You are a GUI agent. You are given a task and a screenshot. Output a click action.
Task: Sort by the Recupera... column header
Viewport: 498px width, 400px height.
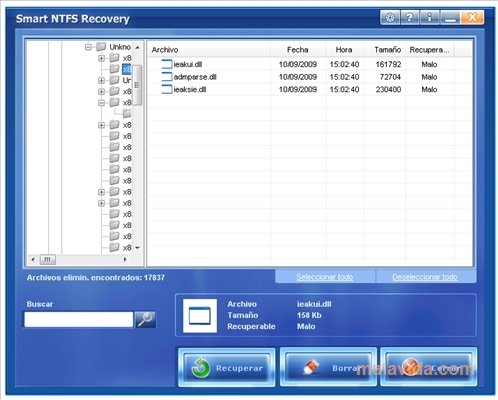429,50
